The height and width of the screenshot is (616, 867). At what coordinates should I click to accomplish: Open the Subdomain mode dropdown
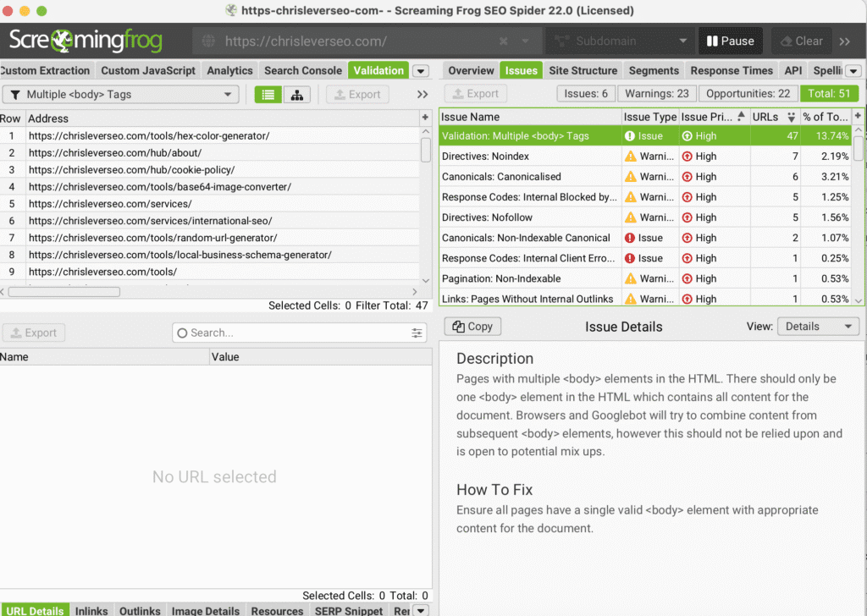click(x=619, y=41)
